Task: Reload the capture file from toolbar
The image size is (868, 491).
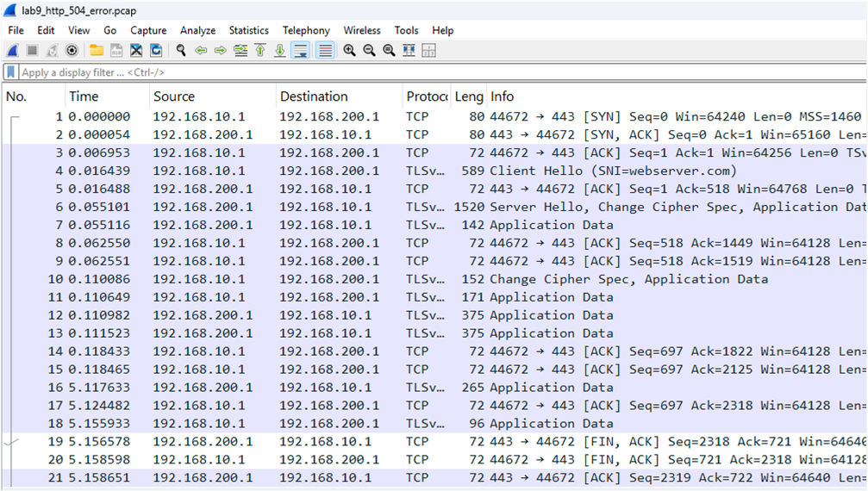Action: 156,51
